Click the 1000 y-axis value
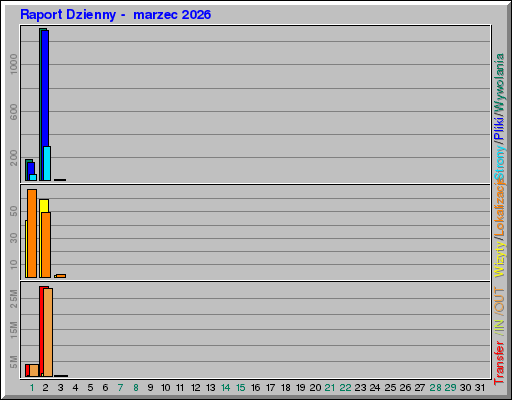 (13, 64)
